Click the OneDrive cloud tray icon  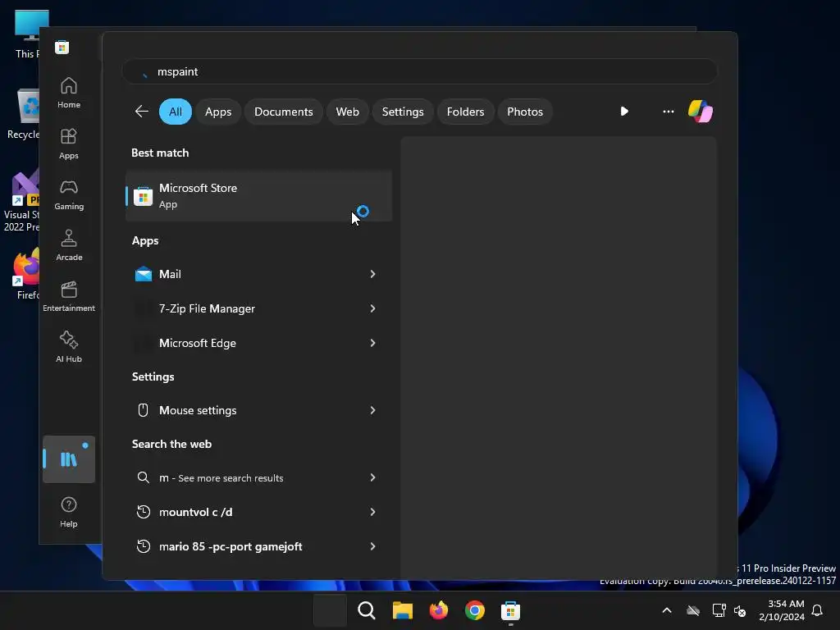693,610
